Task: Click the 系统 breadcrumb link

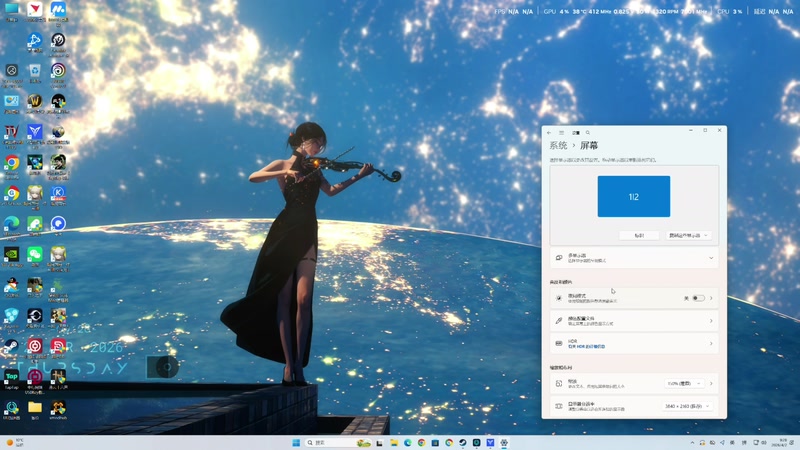Action: pyautogui.click(x=558, y=145)
